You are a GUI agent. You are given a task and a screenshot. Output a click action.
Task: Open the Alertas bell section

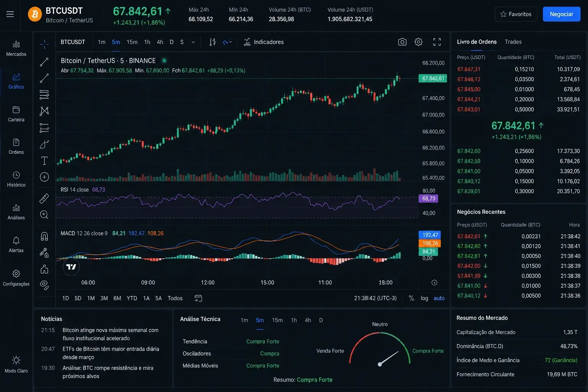tap(16, 245)
